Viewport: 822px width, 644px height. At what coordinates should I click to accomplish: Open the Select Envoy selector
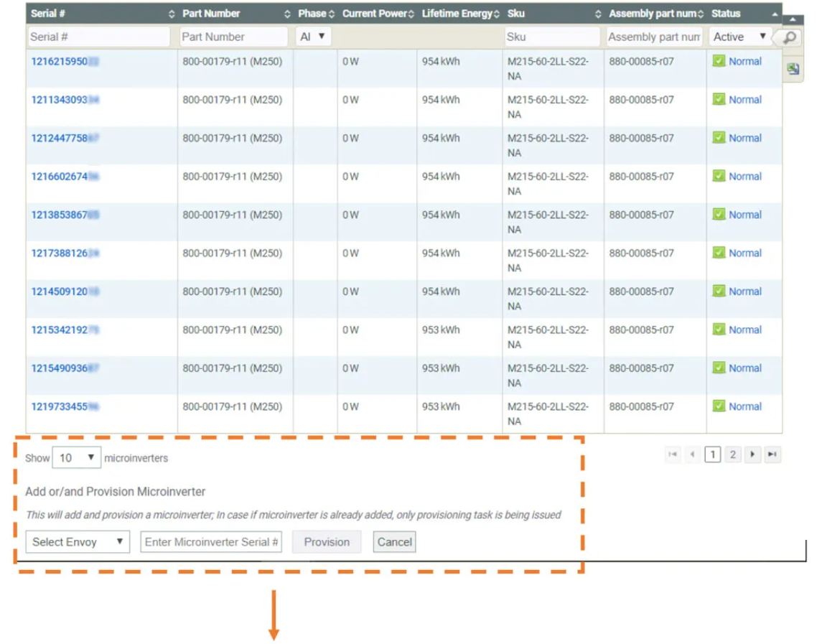tap(77, 542)
